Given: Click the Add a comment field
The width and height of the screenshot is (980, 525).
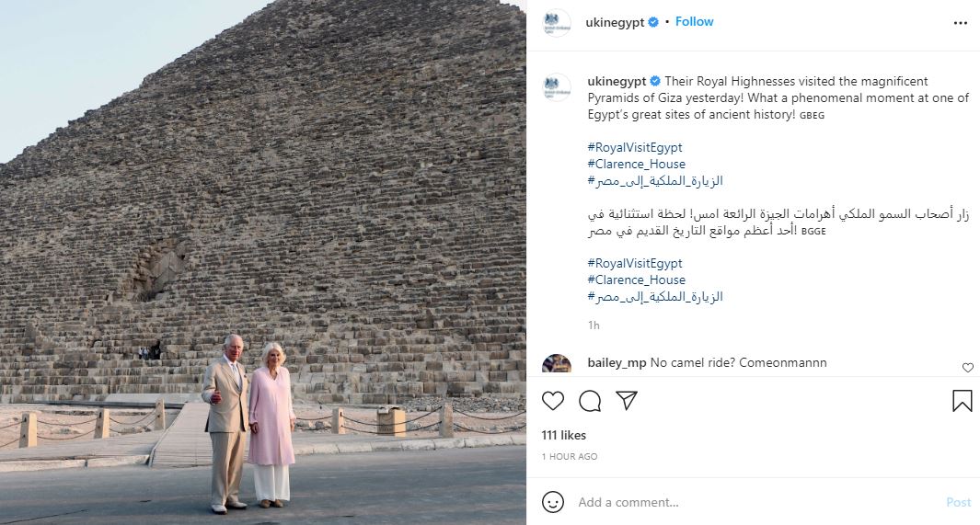Looking at the screenshot, I should (x=756, y=502).
